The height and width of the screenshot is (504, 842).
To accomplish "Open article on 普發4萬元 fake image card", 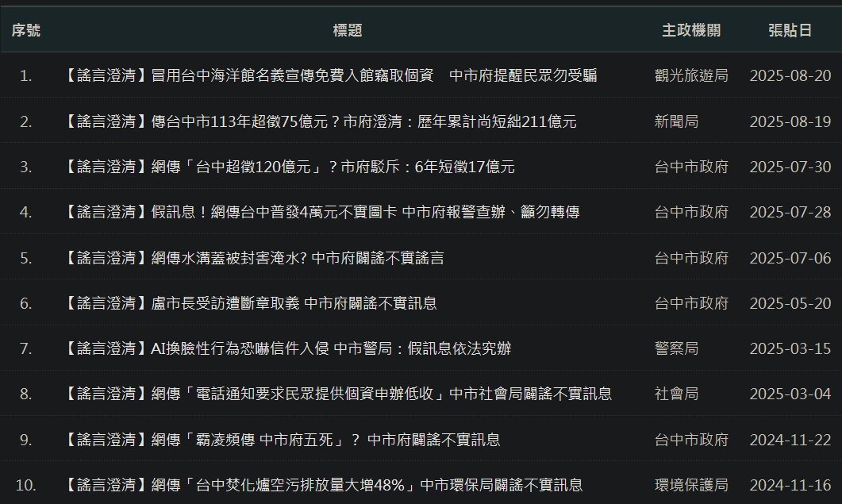I will (x=321, y=212).
